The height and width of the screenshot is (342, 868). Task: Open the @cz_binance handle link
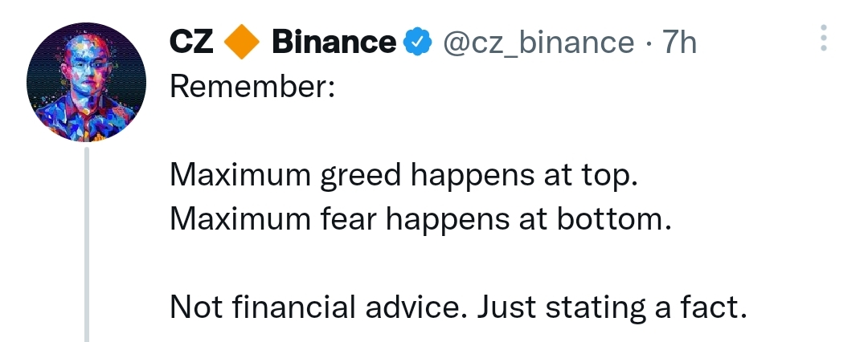pos(538,43)
